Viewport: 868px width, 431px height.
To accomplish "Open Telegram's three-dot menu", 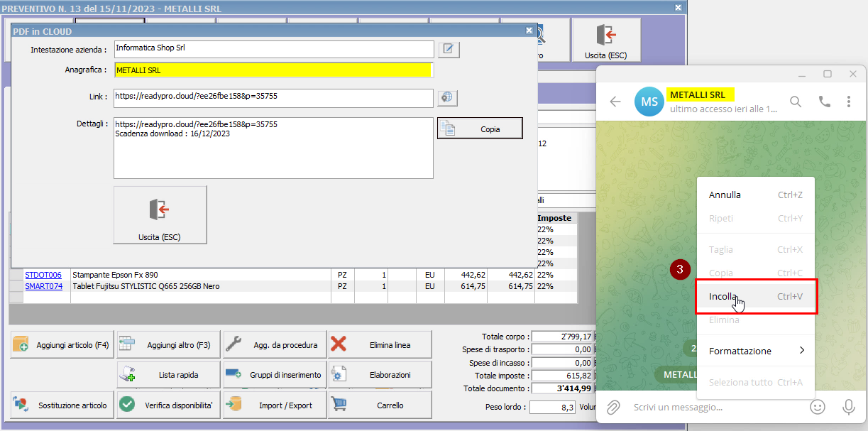I will (x=849, y=102).
